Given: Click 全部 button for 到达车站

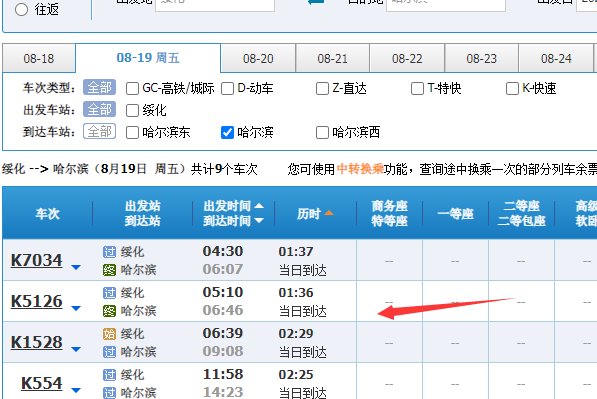Looking at the screenshot, I should [99, 131].
